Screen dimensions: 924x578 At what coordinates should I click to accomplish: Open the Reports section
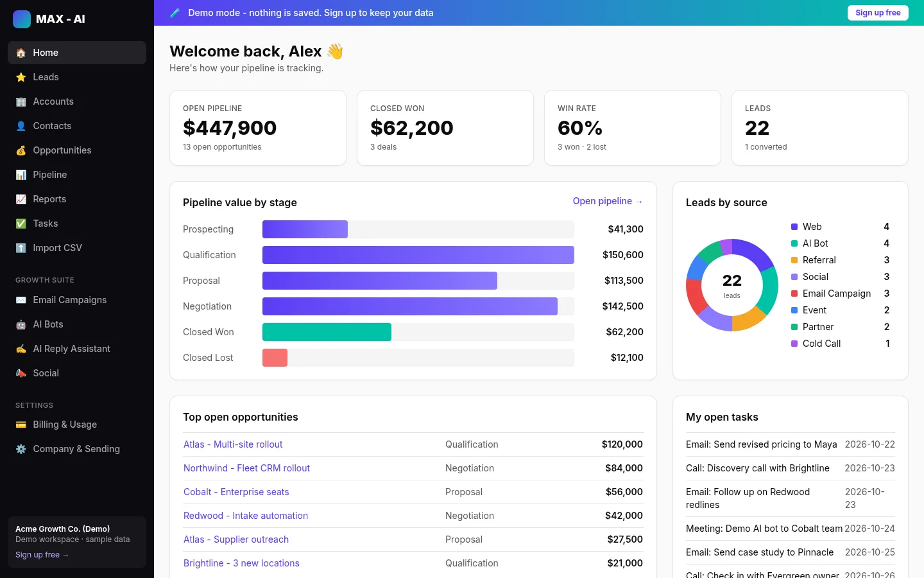(77, 199)
